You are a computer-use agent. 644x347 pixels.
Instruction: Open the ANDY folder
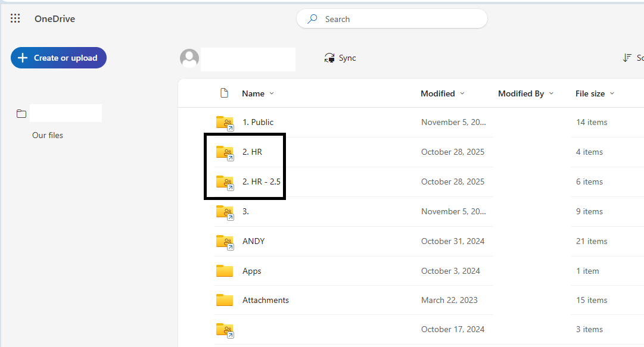pyautogui.click(x=253, y=241)
